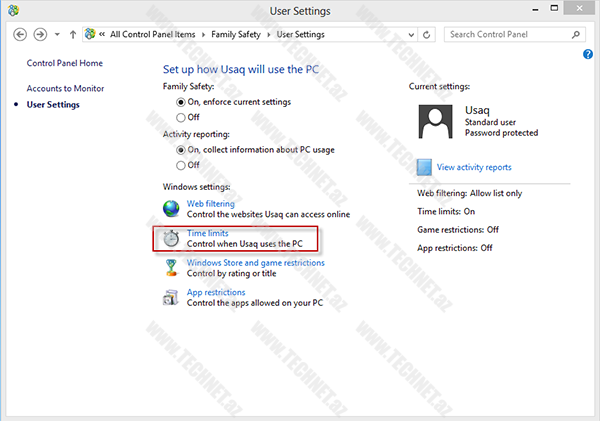
Task: Select Family Safety 'On, enforce current settings'
Action: coord(181,102)
